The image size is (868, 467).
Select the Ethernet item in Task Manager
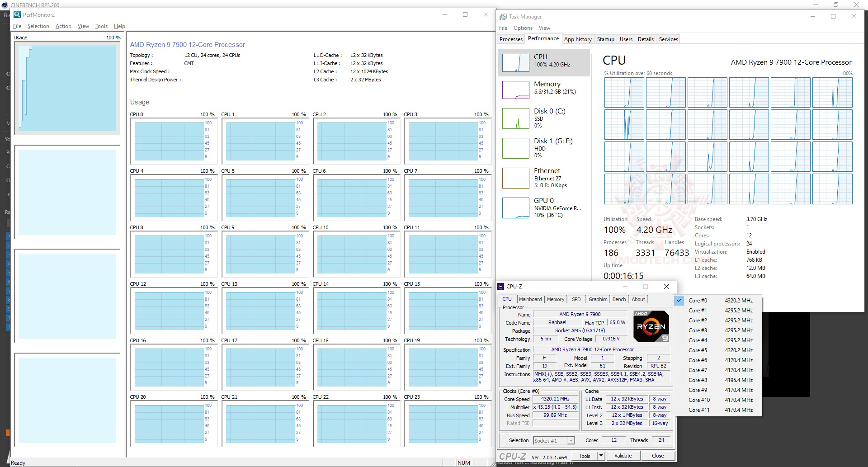pyautogui.click(x=544, y=178)
